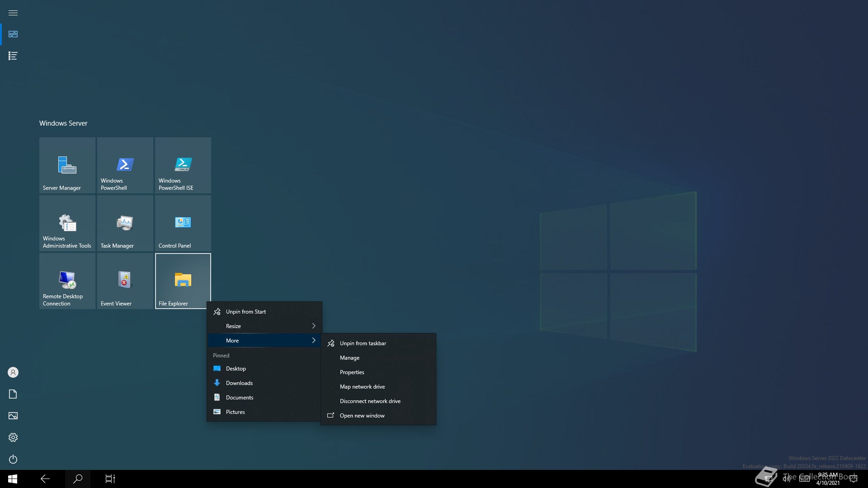Open pinned Pictures jump list entry
868x488 pixels.
264,412
